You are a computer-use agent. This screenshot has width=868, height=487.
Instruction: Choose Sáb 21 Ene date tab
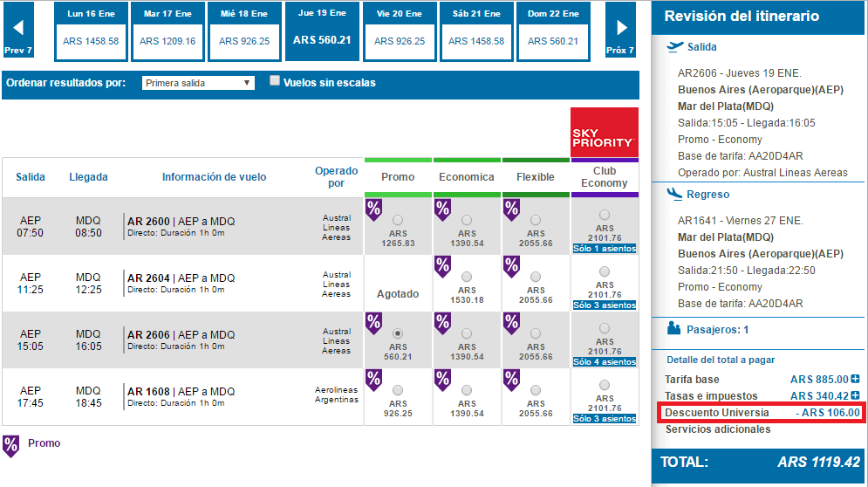coord(476,31)
